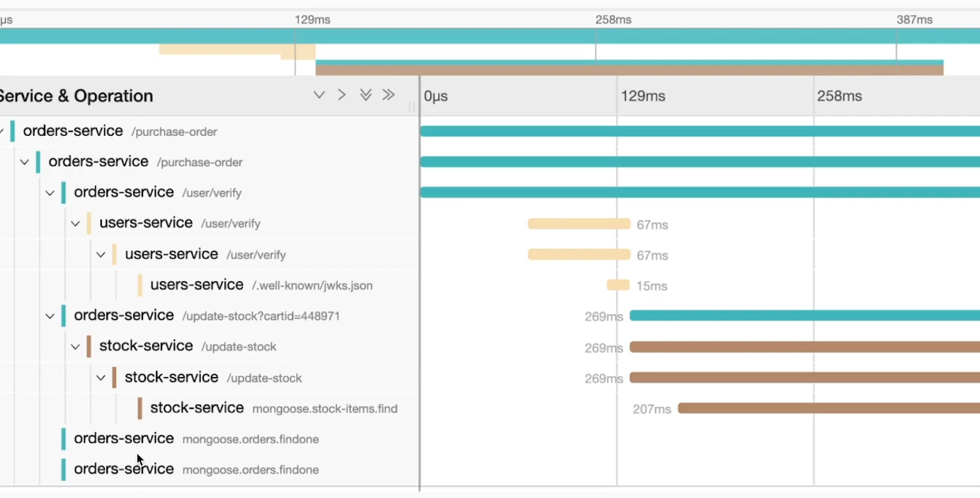This screenshot has height=498, width=980.
Task: Click the teal 269ms update-stock span bar
Action: pos(804,315)
